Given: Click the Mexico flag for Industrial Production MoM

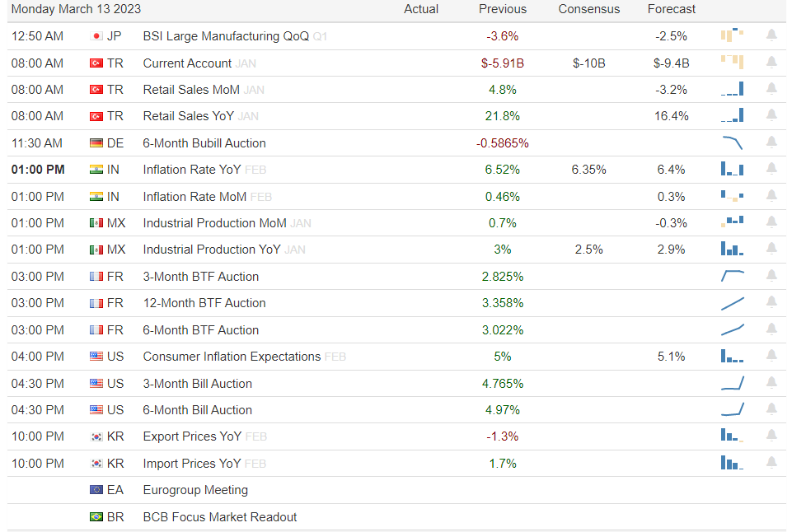Looking at the screenshot, I should 96,223.
